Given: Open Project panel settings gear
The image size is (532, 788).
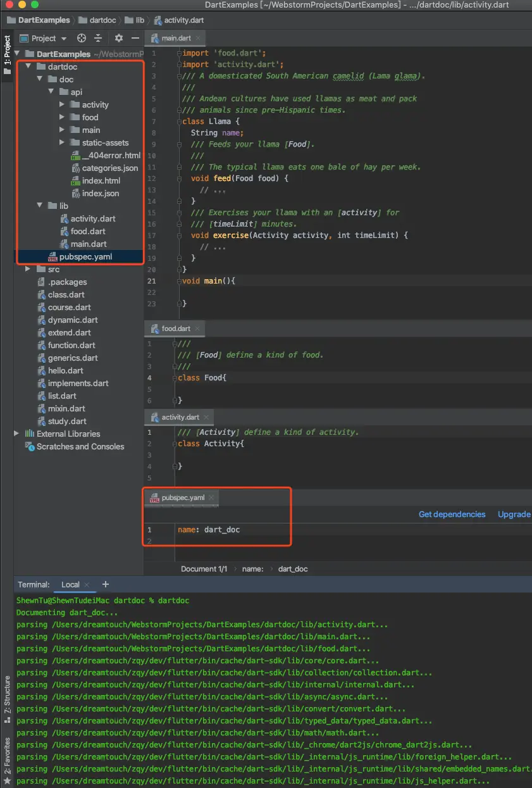Looking at the screenshot, I should [x=118, y=38].
